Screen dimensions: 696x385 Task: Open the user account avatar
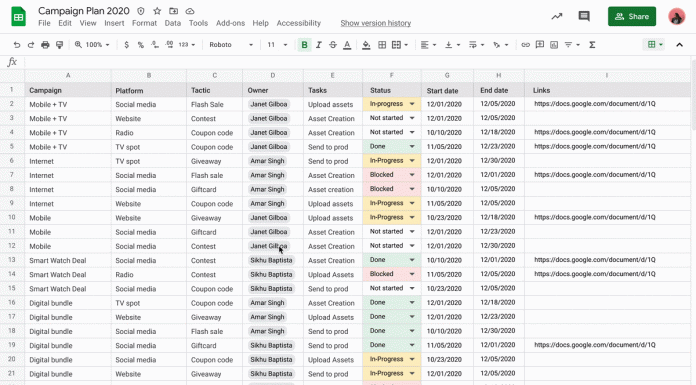click(x=676, y=16)
